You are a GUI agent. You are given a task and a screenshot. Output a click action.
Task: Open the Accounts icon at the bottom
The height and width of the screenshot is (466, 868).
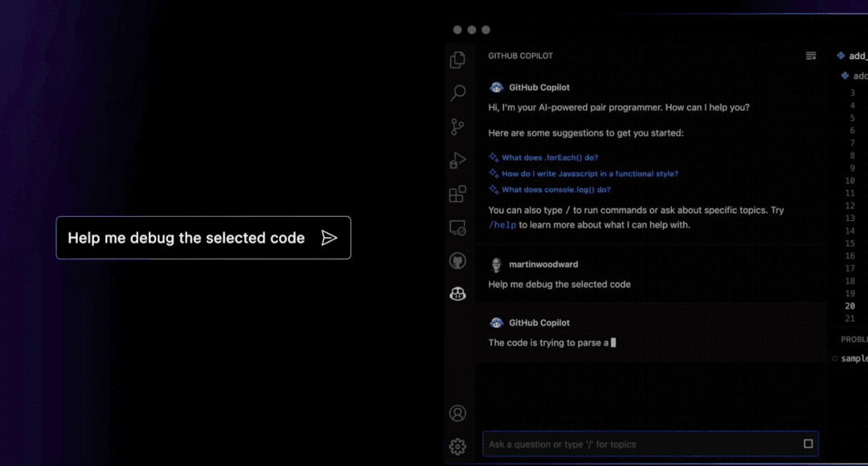pyautogui.click(x=458, y=412)
